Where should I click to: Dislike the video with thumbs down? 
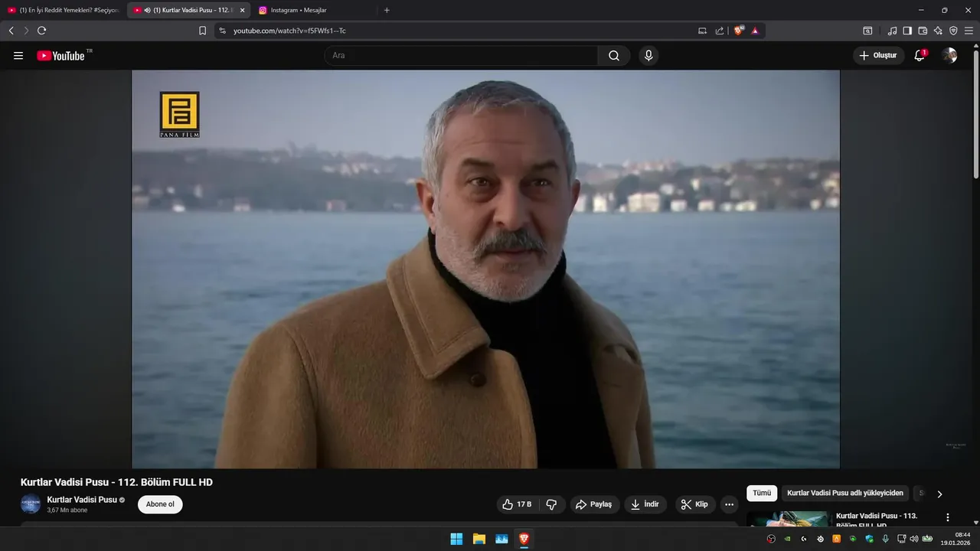(551, 504)
